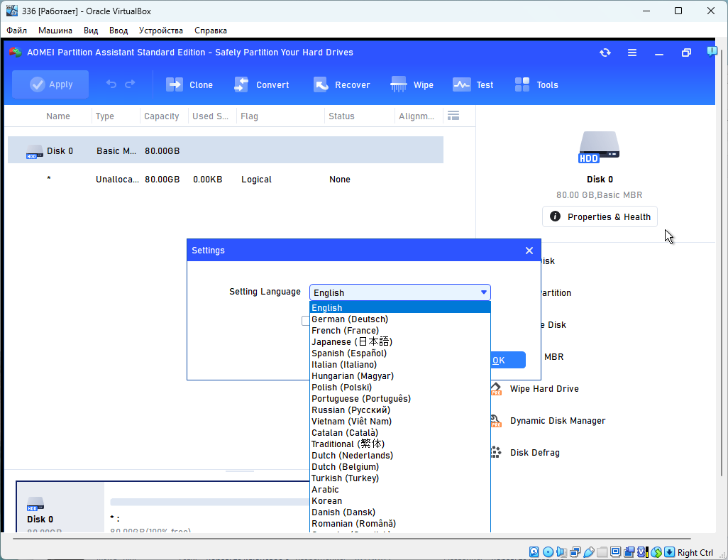Collapse the Setting Language dropdown arrow

483,292
